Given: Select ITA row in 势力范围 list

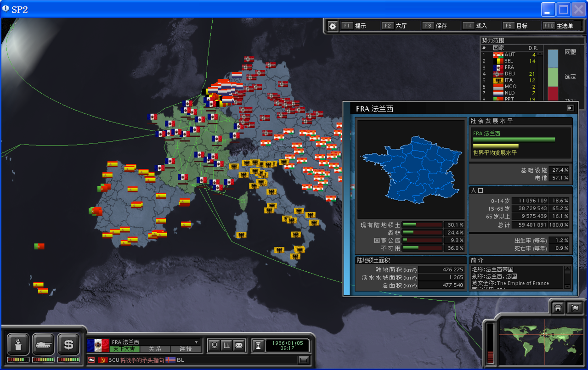Looking at the screenshot, I should (509, 80).
